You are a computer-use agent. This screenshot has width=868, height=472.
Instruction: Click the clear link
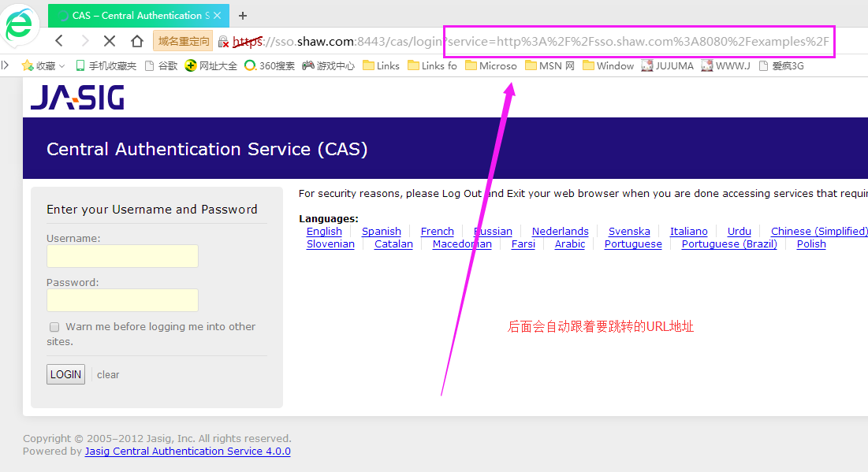pyautogui.click(x=108, y=374)
